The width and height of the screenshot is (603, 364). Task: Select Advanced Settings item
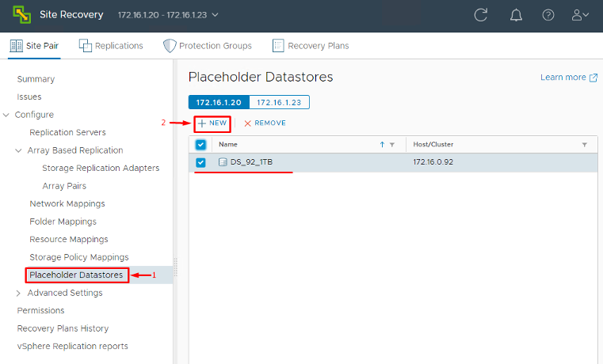coord(65,293)
